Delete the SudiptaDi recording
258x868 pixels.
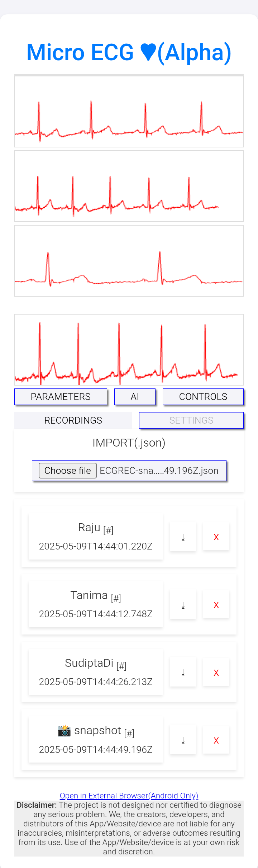pyautogui.click(x=216, y=672)
